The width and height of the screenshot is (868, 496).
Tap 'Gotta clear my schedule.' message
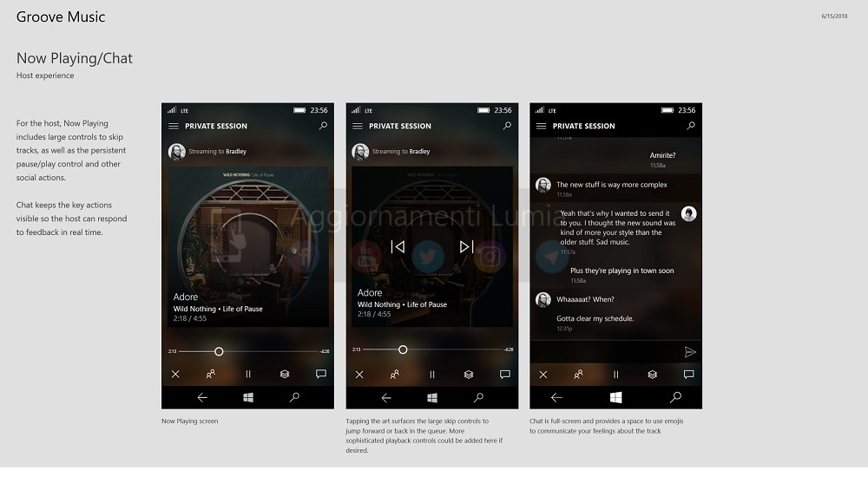coord(595,318)
